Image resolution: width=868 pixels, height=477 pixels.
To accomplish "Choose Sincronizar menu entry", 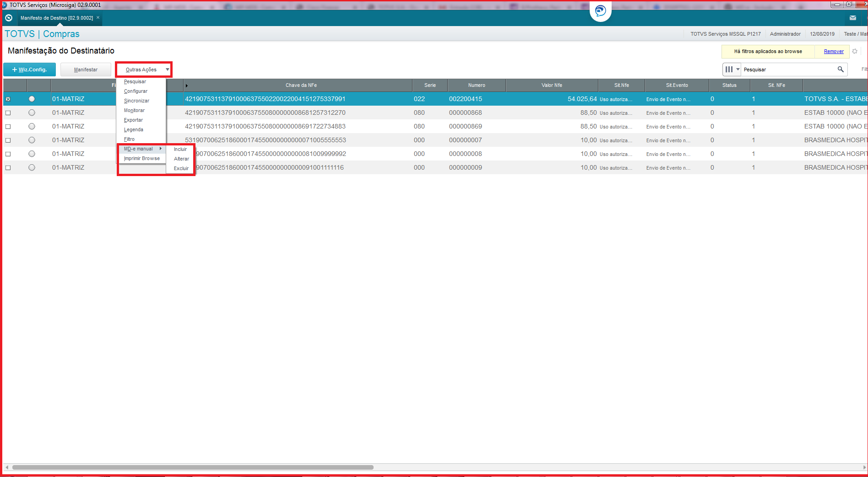I will click(136, 101).
